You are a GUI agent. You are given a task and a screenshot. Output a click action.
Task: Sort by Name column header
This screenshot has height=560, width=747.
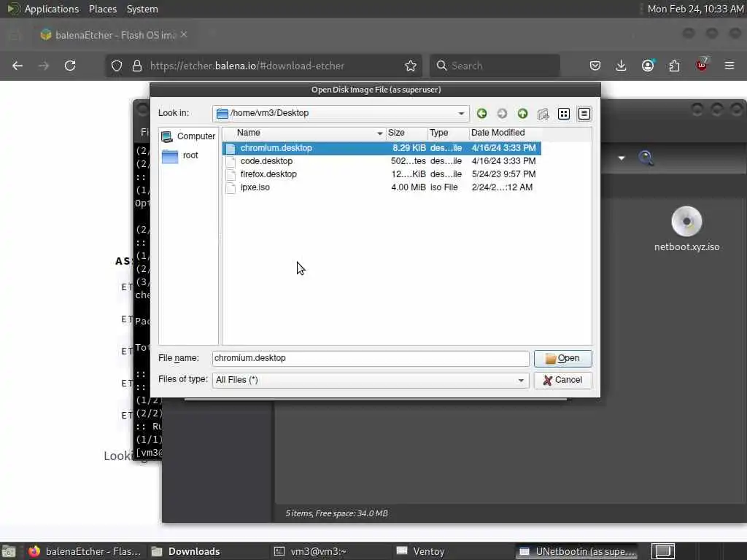(305, 133)
